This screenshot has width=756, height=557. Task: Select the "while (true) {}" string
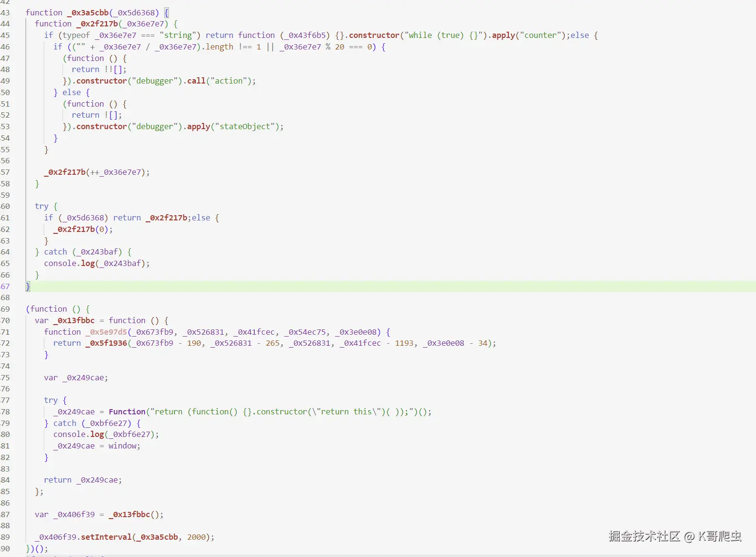pos(444,35)
